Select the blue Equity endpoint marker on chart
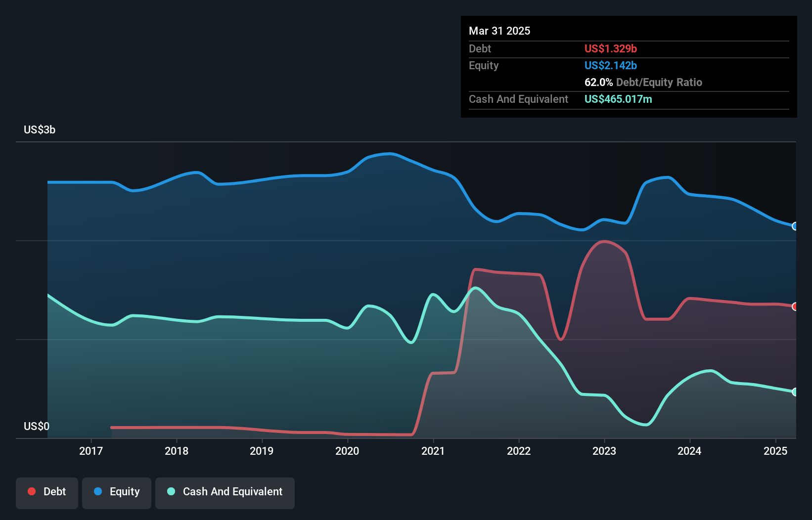The image size is (812, 520). [795, 226]
